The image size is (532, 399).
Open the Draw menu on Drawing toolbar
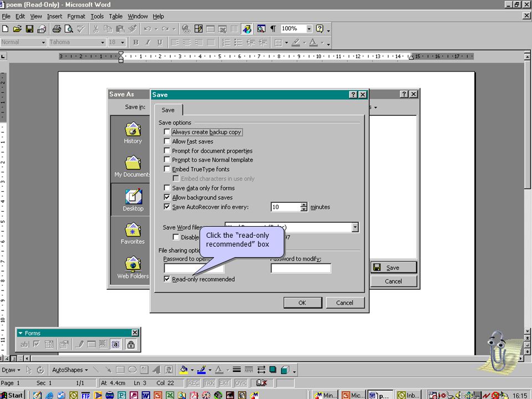[x=11, y=370]
